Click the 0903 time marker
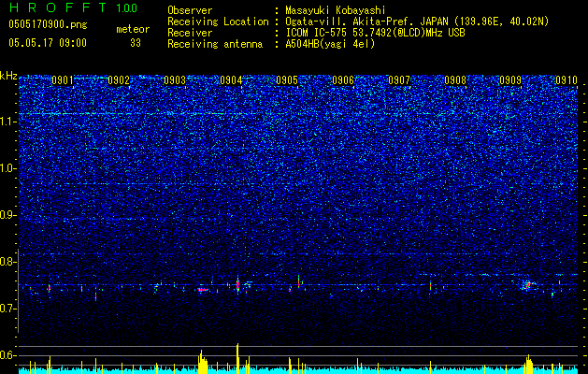588x374 pixels. point(175,80)
